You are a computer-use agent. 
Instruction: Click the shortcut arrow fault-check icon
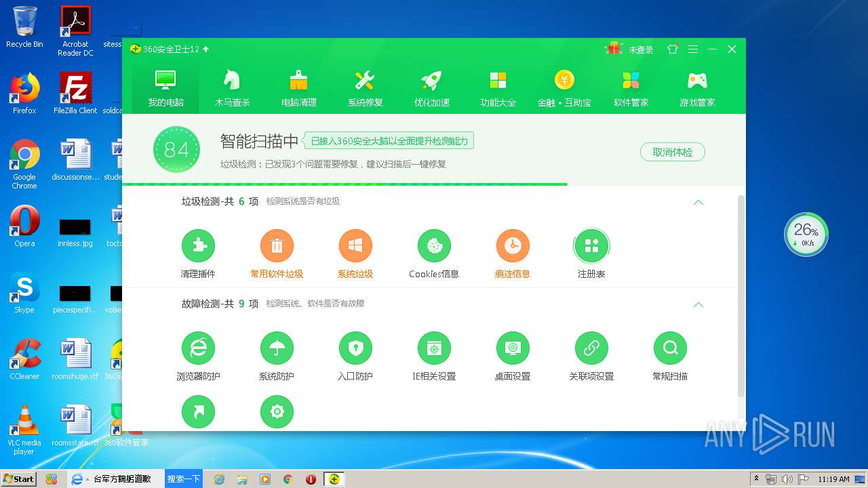tap(198, 412)
